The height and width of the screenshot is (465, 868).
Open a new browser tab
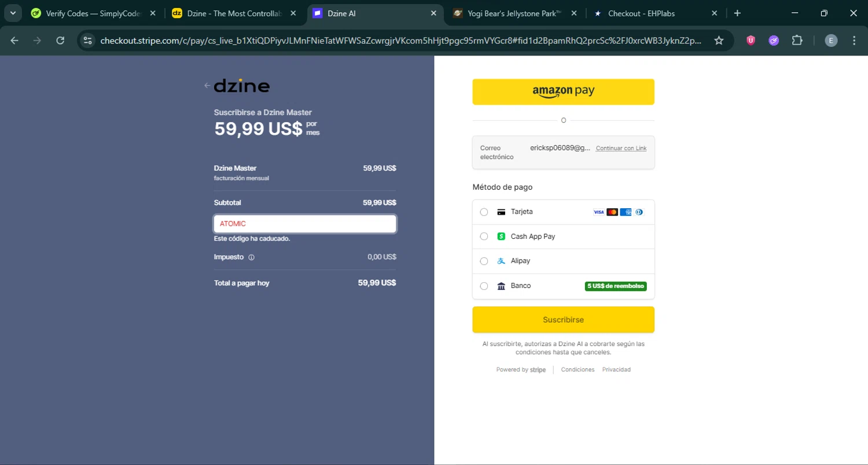tap(737, 13)
